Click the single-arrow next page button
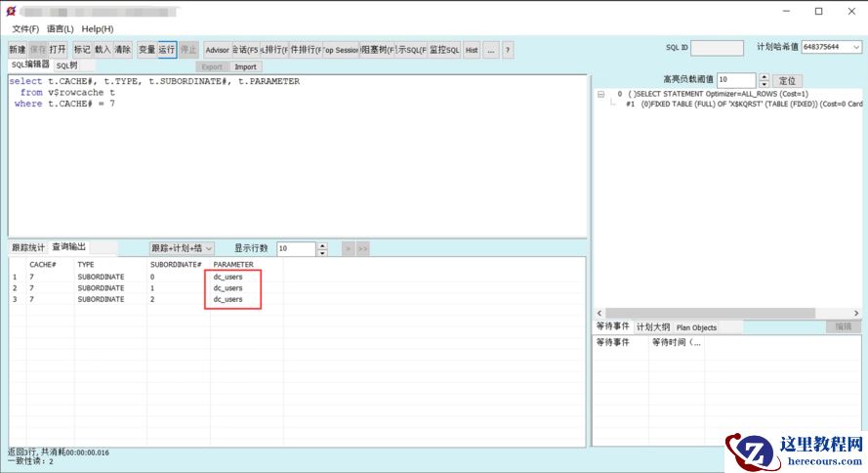Viewport: 868px width, 473px height. [x=348, y=248]
